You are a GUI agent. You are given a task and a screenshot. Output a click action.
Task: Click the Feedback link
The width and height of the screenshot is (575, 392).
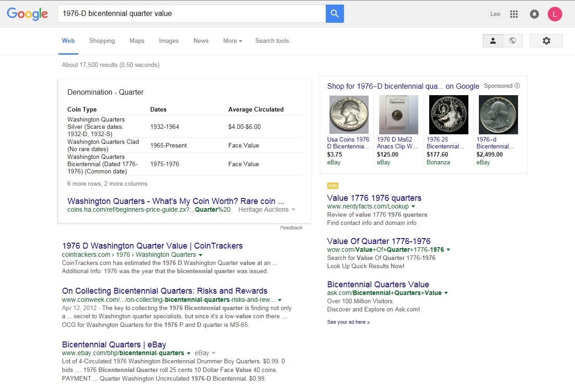[291, 228]
